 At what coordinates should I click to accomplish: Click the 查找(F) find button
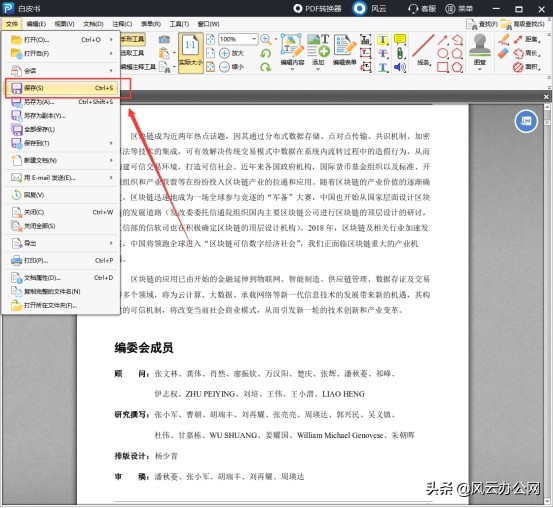[x=482, y=24]
